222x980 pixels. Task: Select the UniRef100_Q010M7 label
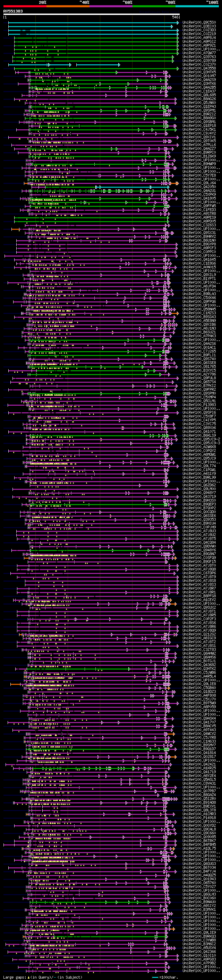pyautogui.click(x=199, y=76)
